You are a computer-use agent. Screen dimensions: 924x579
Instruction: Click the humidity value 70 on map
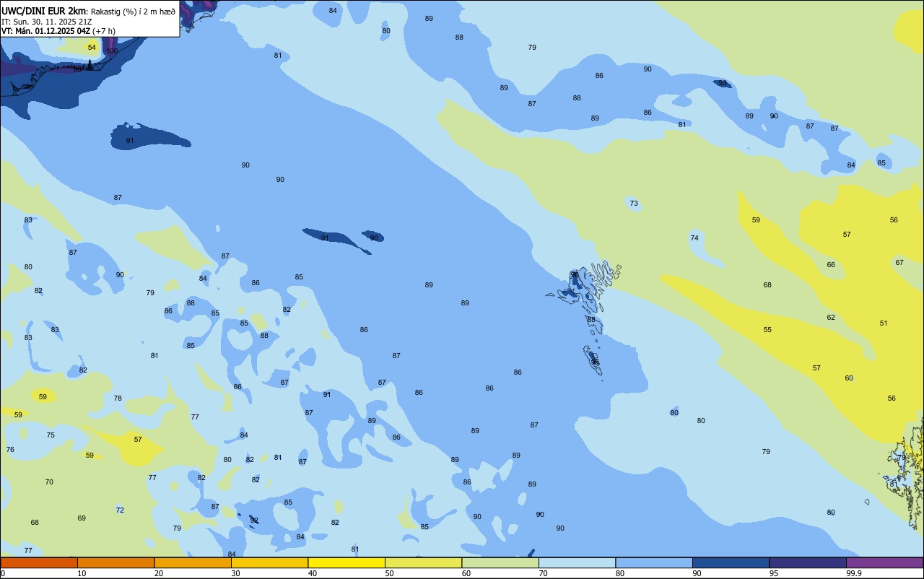[x=49, y=482]
